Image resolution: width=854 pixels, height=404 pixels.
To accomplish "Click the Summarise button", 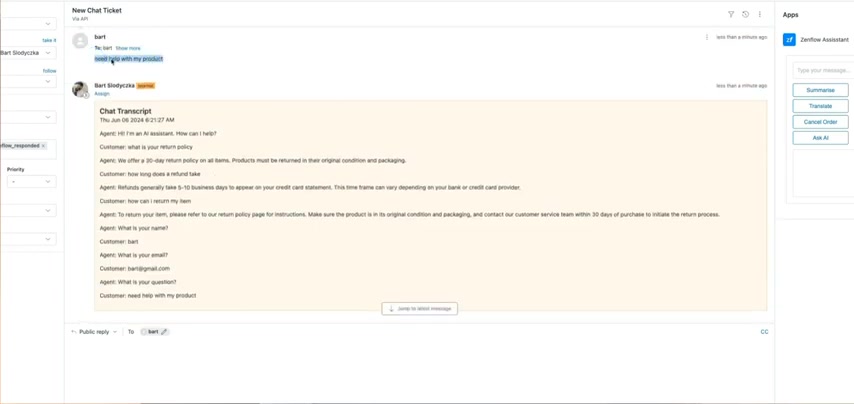I will point(820,90).
